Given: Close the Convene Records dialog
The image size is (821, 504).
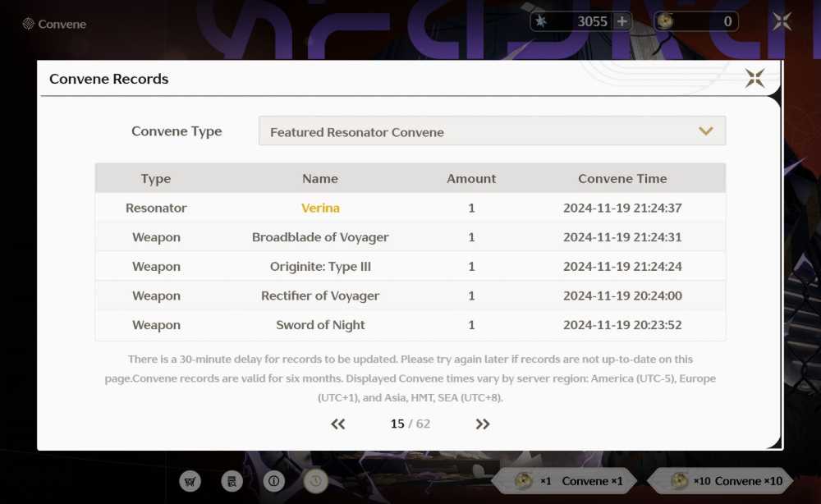Looking at the screenshot, I should pos(755,79).
